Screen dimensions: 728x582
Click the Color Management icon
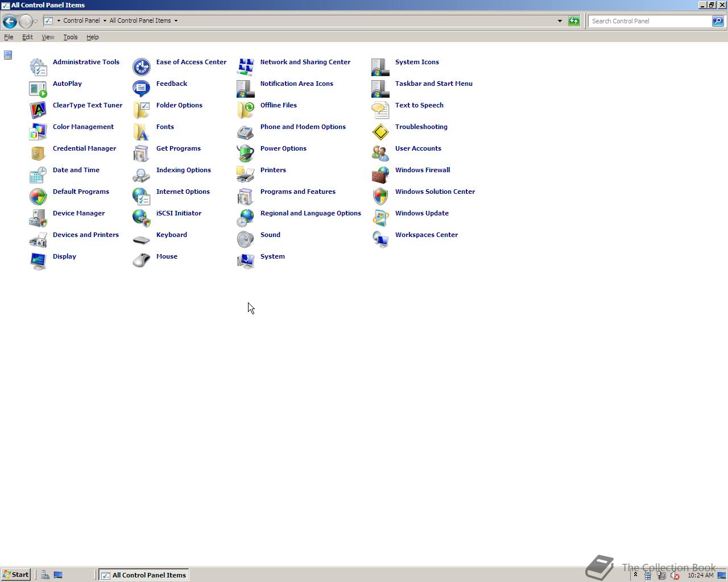pyautogui.click(x=38, y=132)
